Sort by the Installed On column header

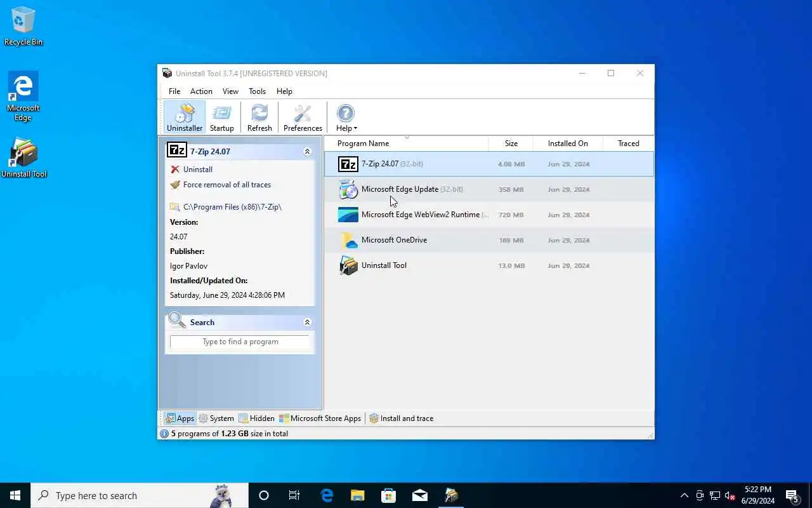568,144
